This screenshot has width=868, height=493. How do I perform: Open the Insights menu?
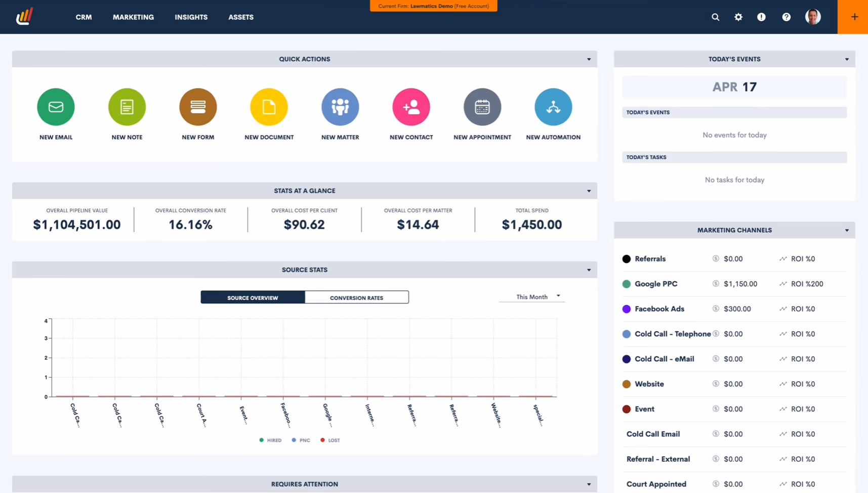[191, 17]
